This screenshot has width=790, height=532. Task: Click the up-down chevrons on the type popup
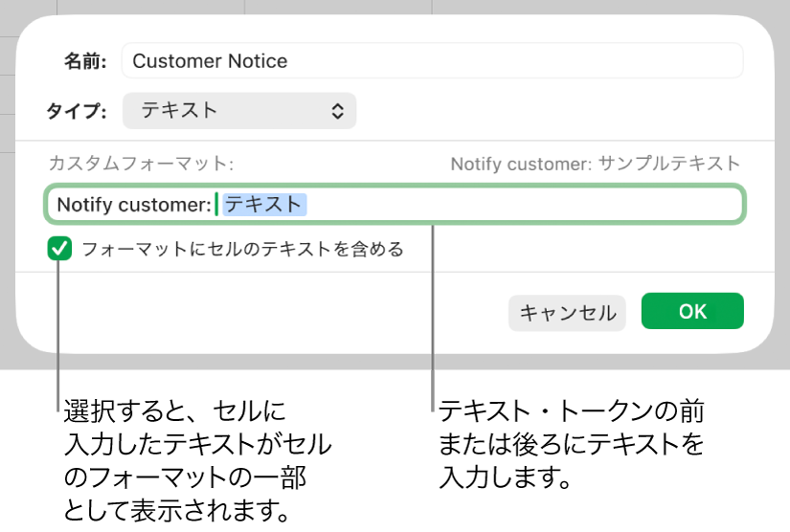point(337,111)
